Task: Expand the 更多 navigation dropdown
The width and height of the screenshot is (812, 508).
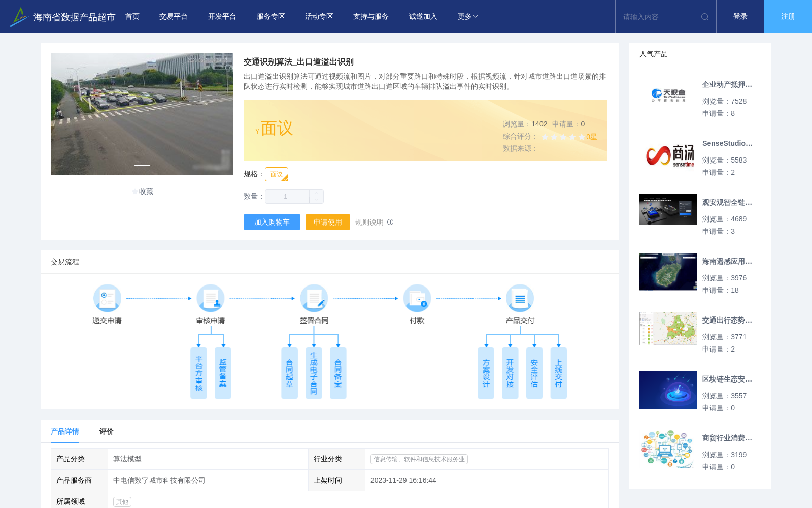Action: click(468, 17)
